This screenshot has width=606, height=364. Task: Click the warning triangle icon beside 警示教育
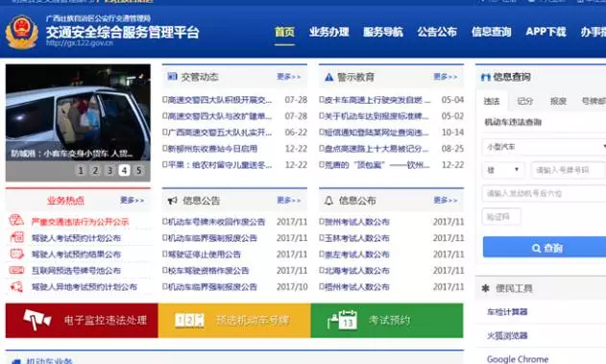(x=328, y=77)
